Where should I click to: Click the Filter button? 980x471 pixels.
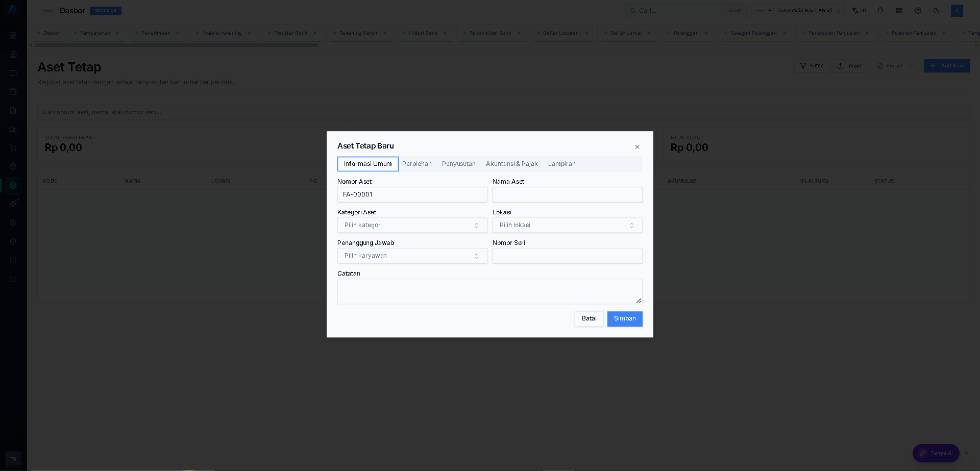812,66
